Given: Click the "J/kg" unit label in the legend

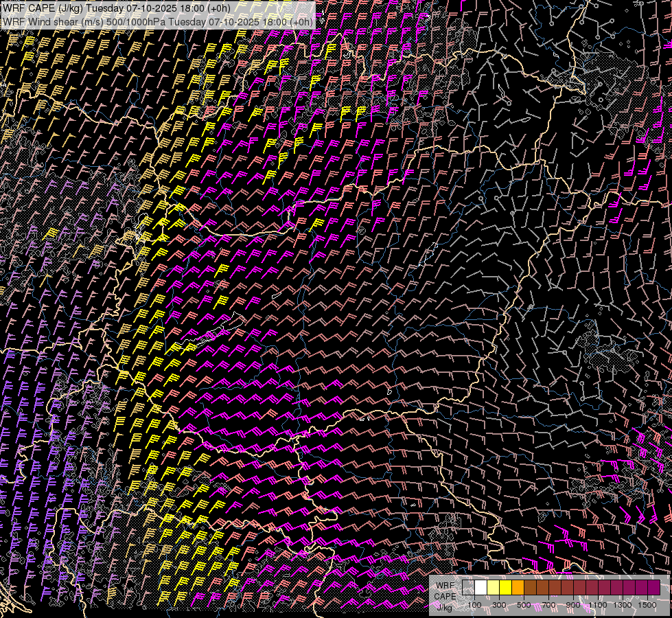Looking at the screenshot, I should 444,607.
